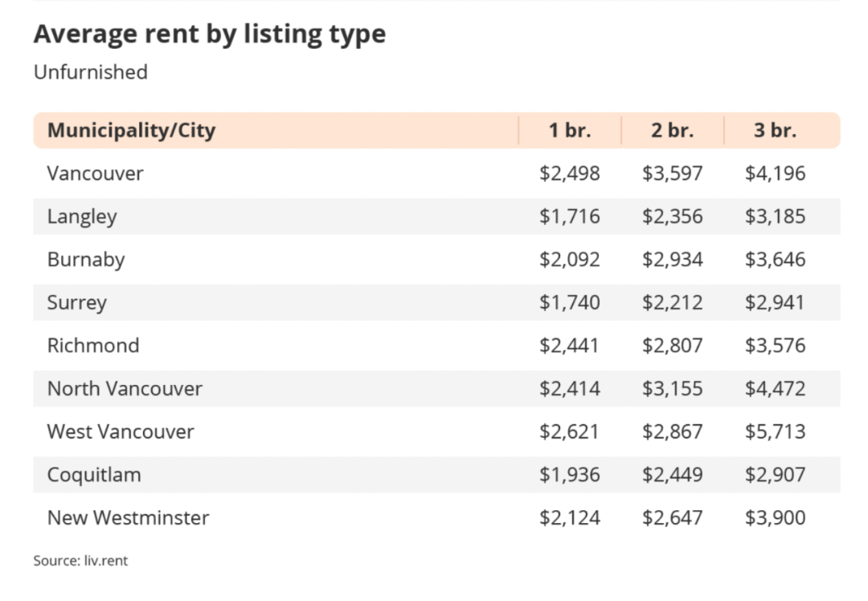Click the New Westminster row label

[129, 518]
